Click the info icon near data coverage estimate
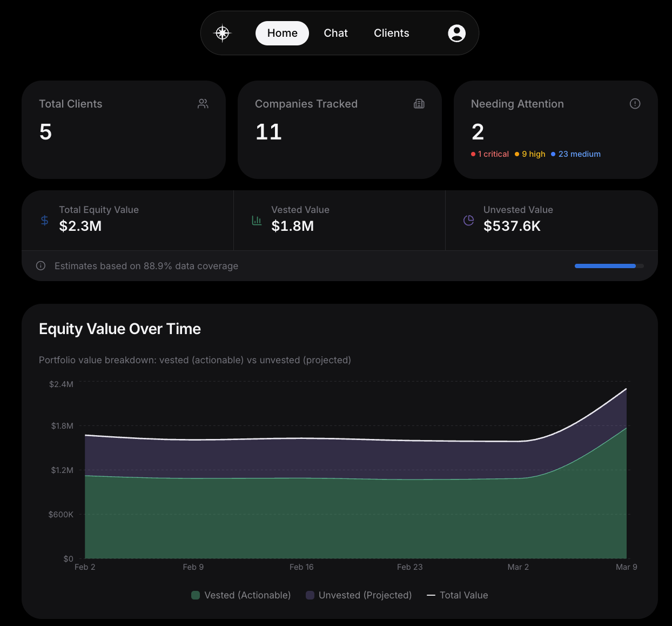Viewport: 672px width, 626px height. click(x=41, y=265)
